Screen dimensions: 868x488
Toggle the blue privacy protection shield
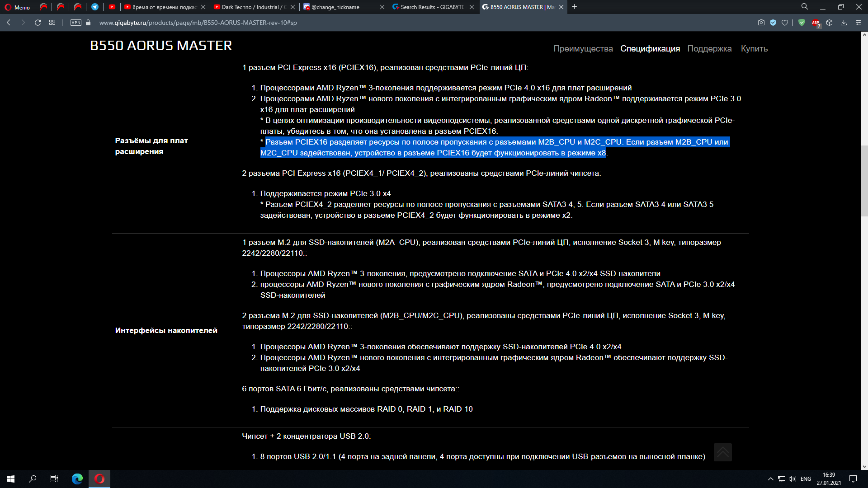(773, 23)
